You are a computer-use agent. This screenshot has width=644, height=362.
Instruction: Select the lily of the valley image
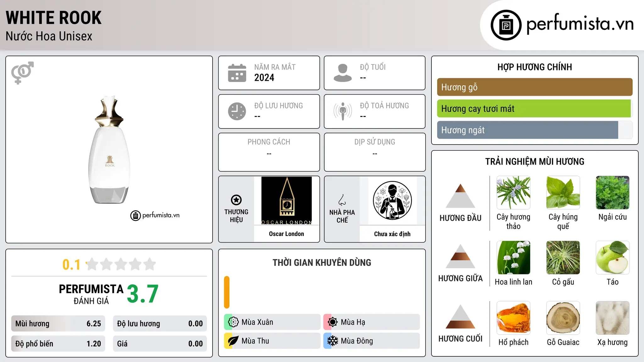(x=513, y=258)
